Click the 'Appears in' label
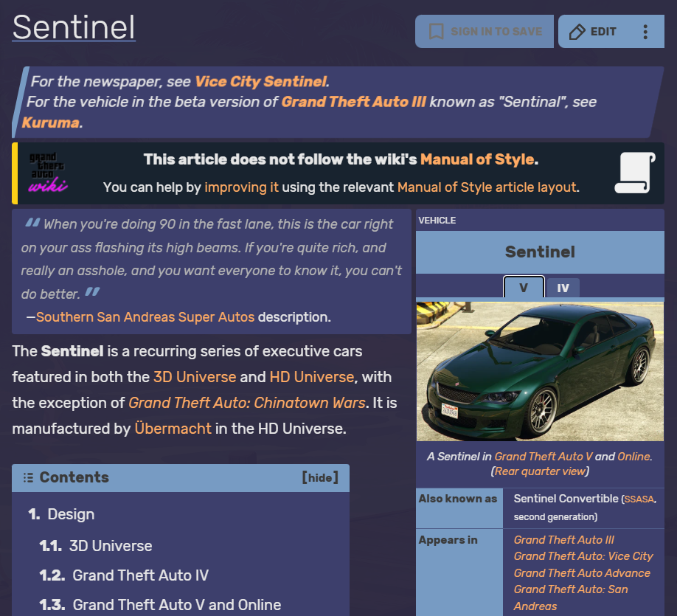Viewport: 677px width, 616px height. pos(448,540)
